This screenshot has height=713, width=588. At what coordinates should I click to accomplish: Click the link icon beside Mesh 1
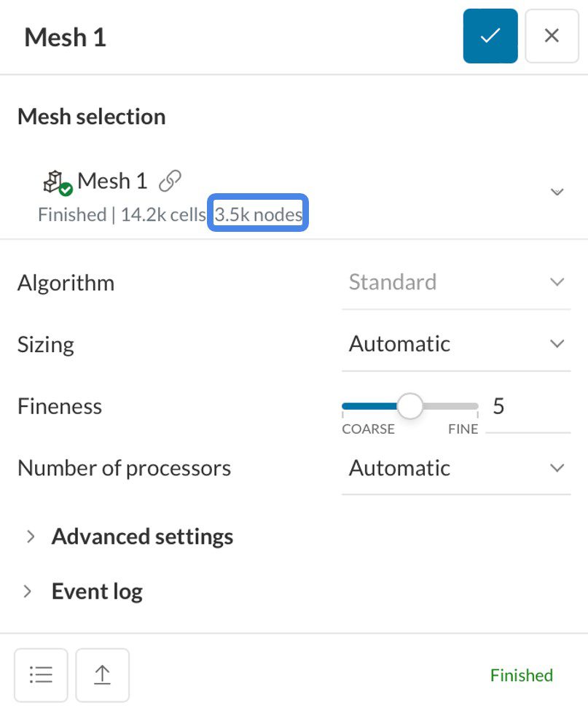(170, 181)
